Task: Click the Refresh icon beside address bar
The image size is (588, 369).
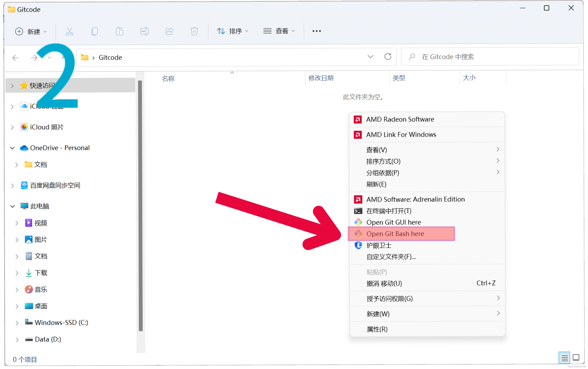Action: (388, 57)
